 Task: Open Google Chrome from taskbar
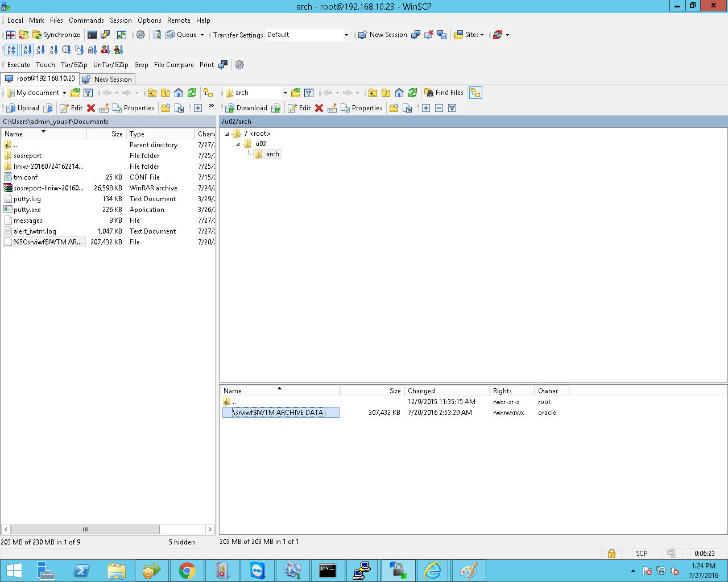click(x=187, y=571)
